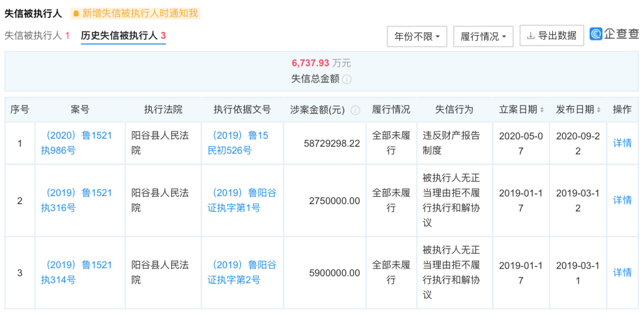Sort by 发布日期 column arrows
Image resolution: width=644 pixels, height=319 pixels.
pyautogui.click(x=599, y=110)
